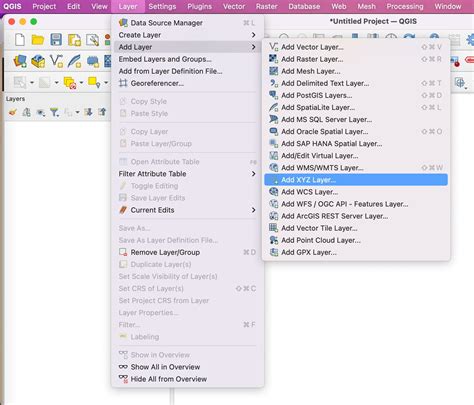Open dropdown arrow next to Deselect Features
Viewport: 474px width, 405px height.
[x=81, y=82]
